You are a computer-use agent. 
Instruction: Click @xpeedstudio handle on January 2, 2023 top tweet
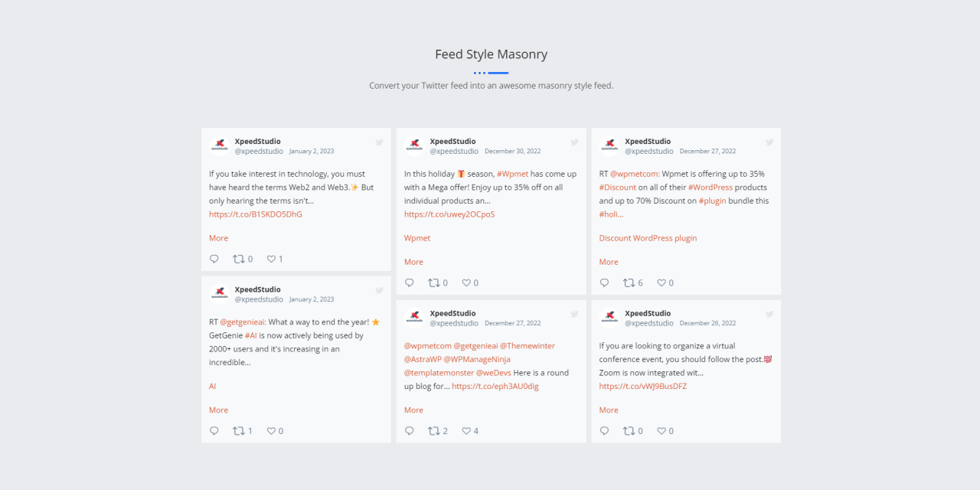coord(259,152)
